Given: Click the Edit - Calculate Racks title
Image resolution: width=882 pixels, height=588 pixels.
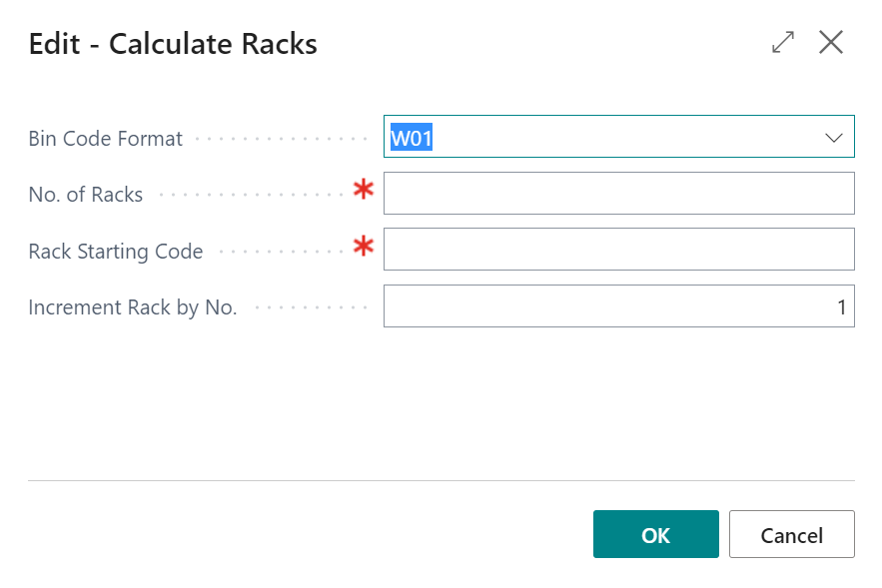Looking at the screenshot, I should [x=173, y=44].
